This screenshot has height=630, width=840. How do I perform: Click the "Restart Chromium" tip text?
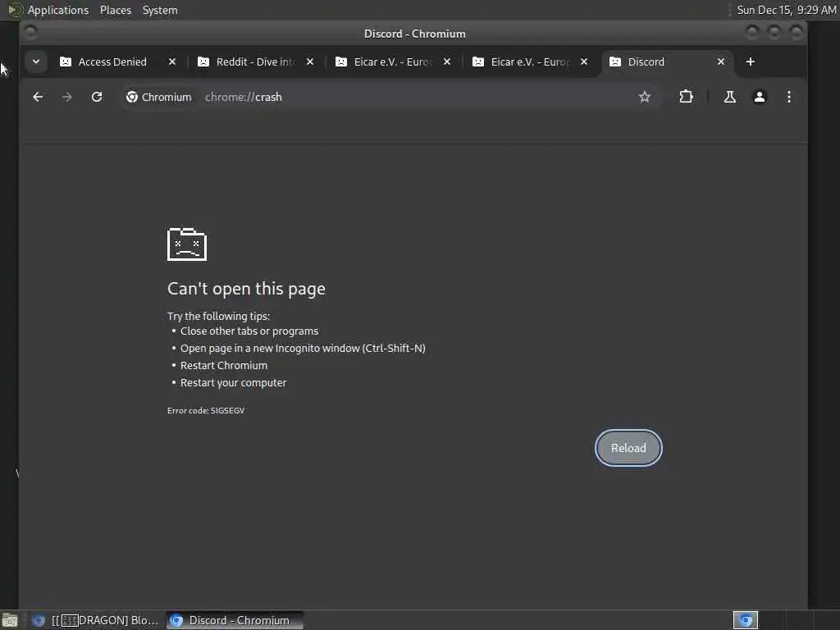(x=224, y=365)
